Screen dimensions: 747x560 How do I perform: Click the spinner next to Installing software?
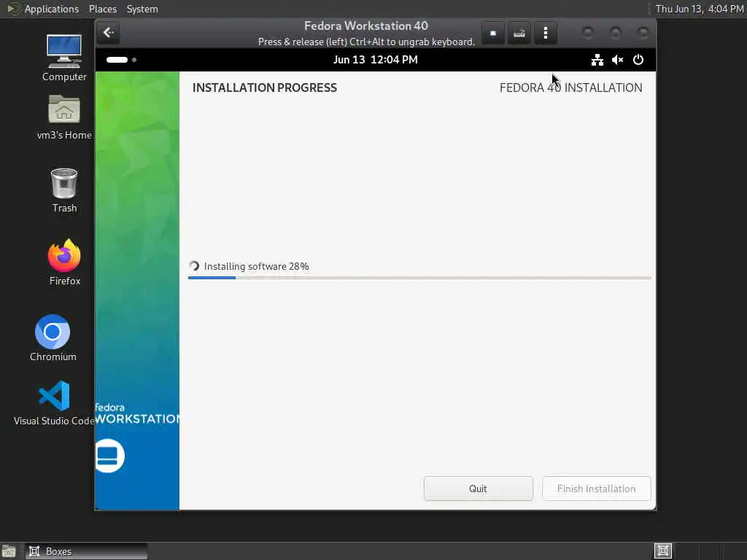194,266
